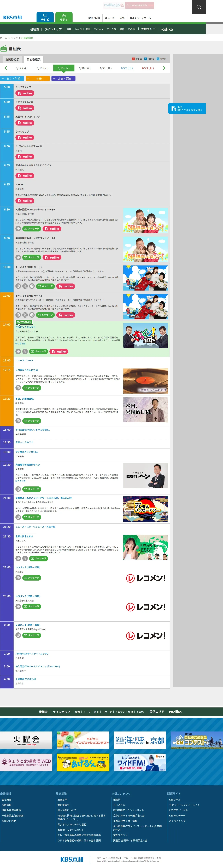The image size is (223, 868).
Task: Open Instagram icon for 12:00 まーぶる
Action: (32, 315)
